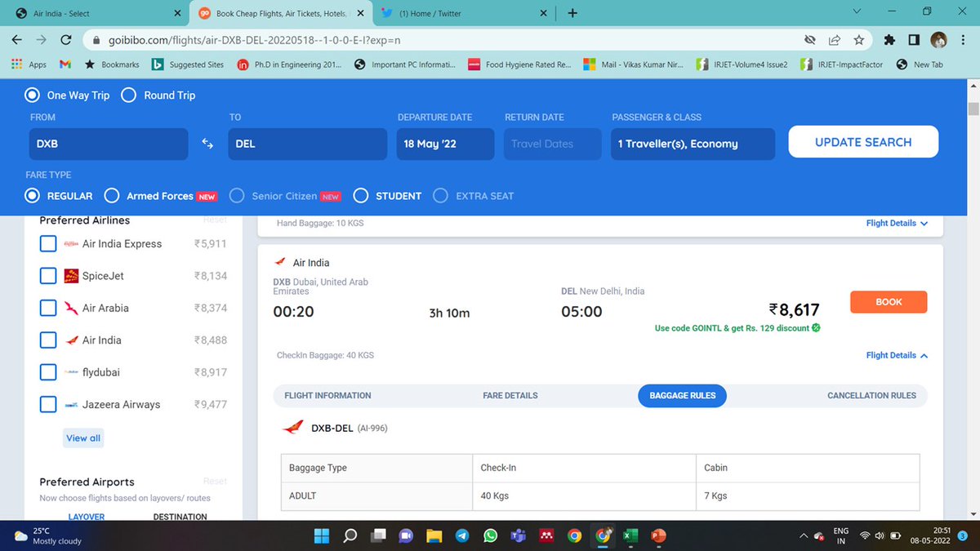Check the SpiceJet airline filter

[48, 276]
